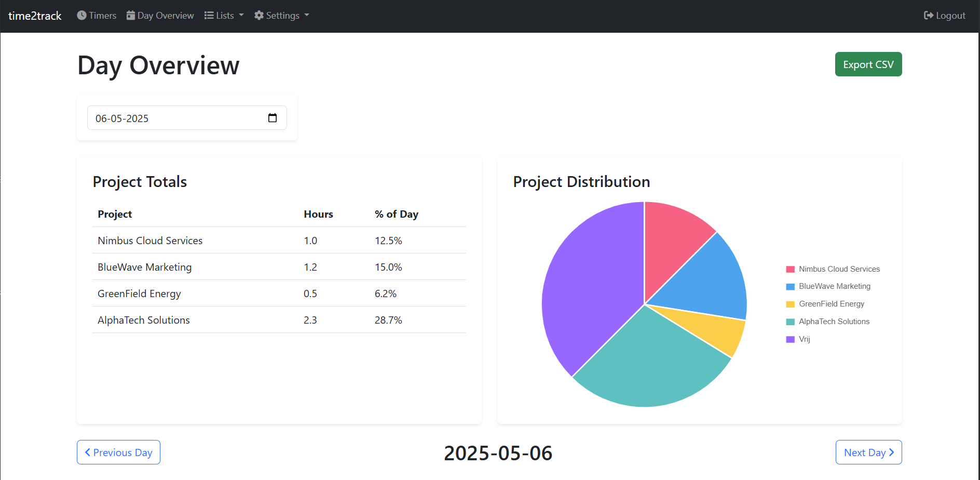Click the Export CSV button

pos(868,64)
